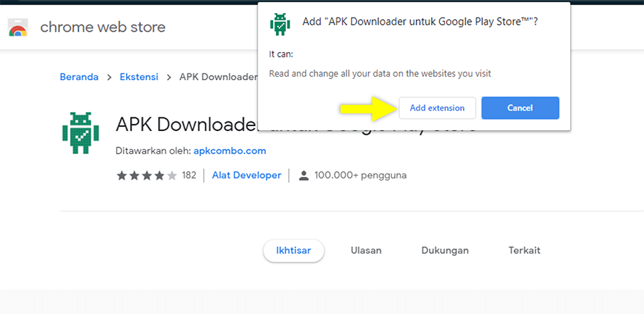
Task: Visit apkcombo.com developer link
Action: 230,151
